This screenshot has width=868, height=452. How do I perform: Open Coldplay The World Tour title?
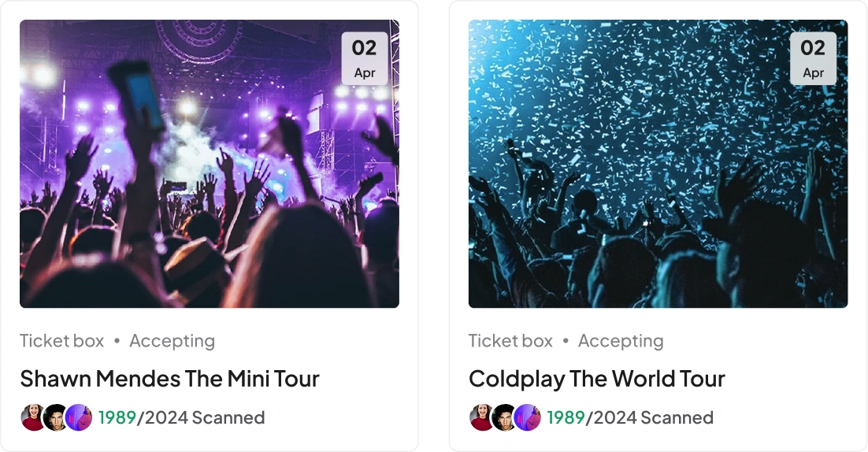[597, 379]
